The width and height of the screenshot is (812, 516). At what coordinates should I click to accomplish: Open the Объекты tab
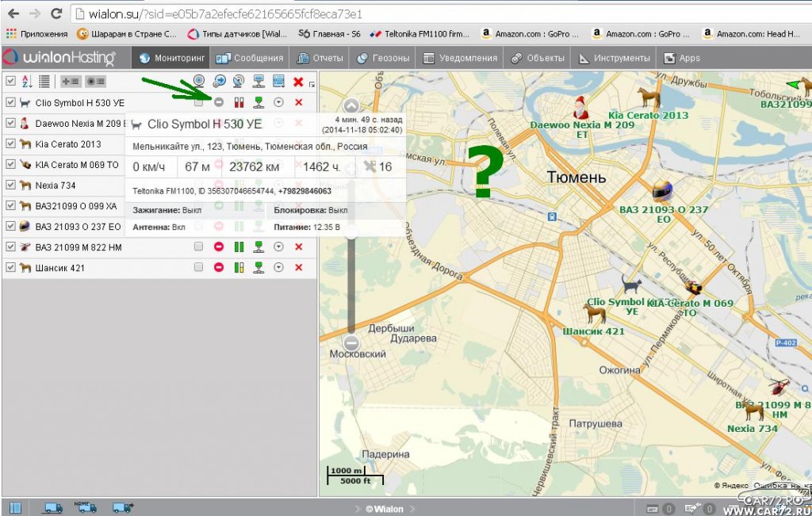[537, 58]
